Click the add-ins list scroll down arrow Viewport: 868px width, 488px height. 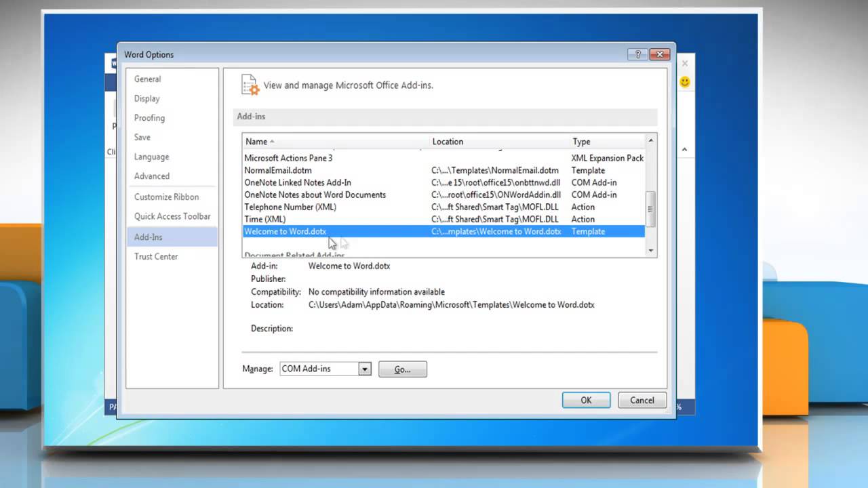(x=651, y=251)
